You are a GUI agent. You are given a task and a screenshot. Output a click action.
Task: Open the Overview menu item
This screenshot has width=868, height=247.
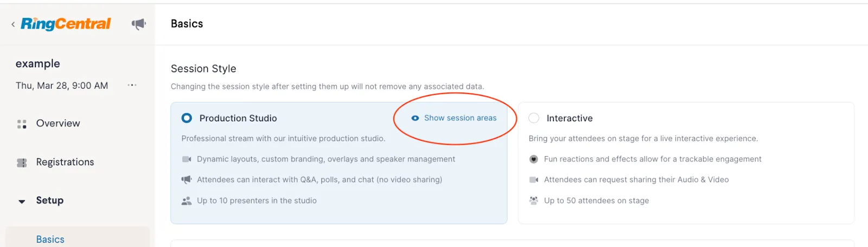58,123
